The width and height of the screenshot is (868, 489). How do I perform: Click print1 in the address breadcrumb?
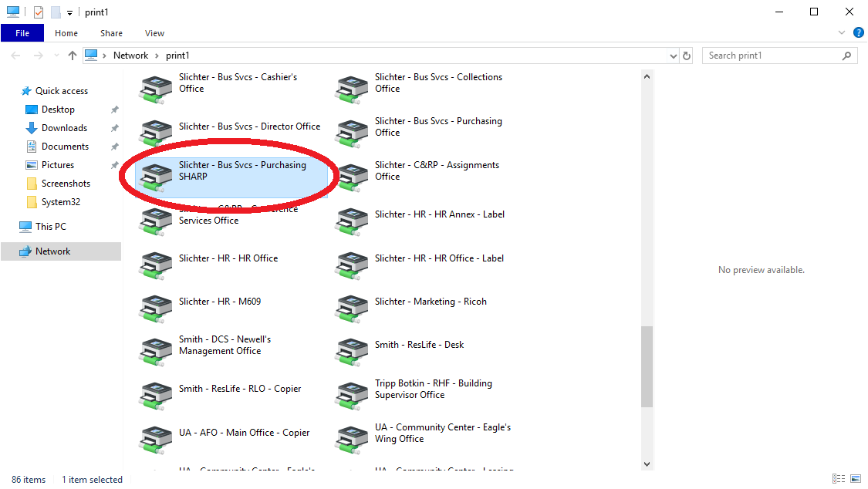tap(177, 56)
